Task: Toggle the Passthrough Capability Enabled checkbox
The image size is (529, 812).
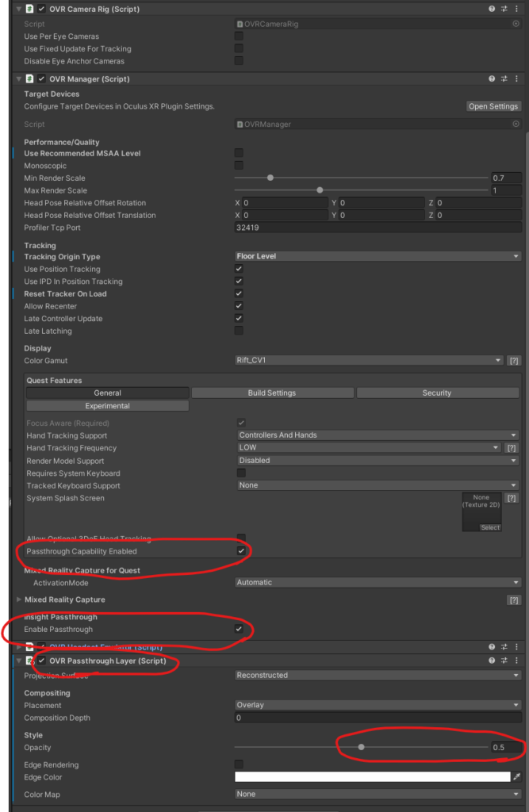Action: [239, 551]
